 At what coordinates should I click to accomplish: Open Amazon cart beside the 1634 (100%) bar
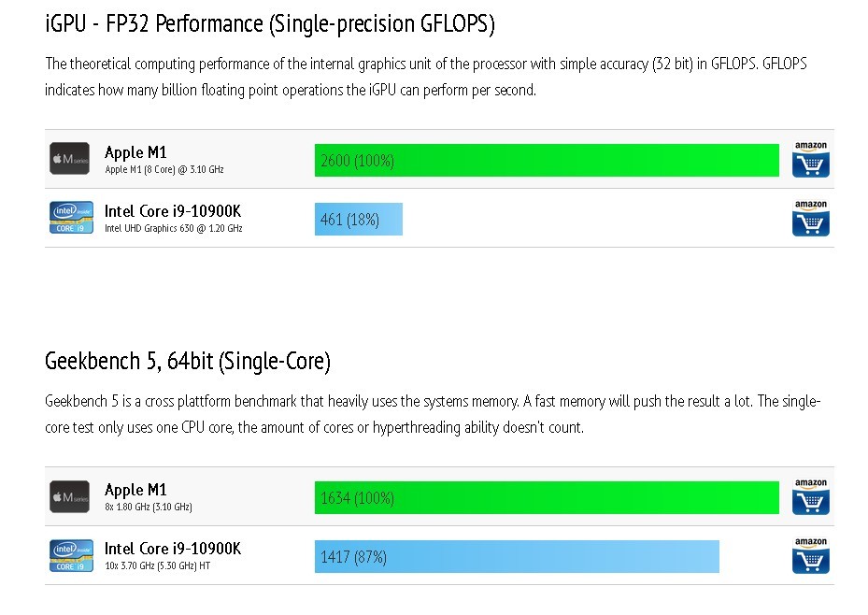click(810, 496)
